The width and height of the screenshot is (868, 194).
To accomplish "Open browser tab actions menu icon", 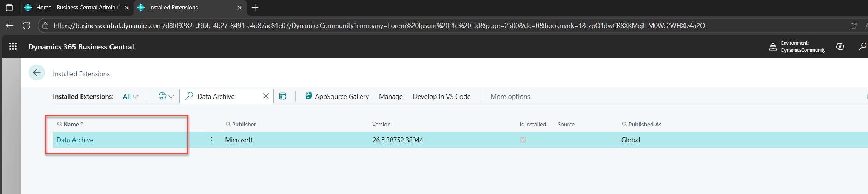I will (9, 8).
